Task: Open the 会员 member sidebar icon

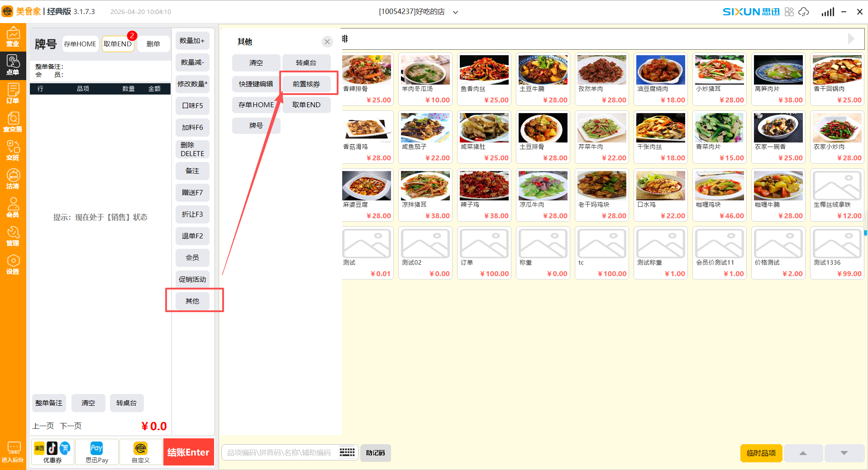Action: click(13, 208)
